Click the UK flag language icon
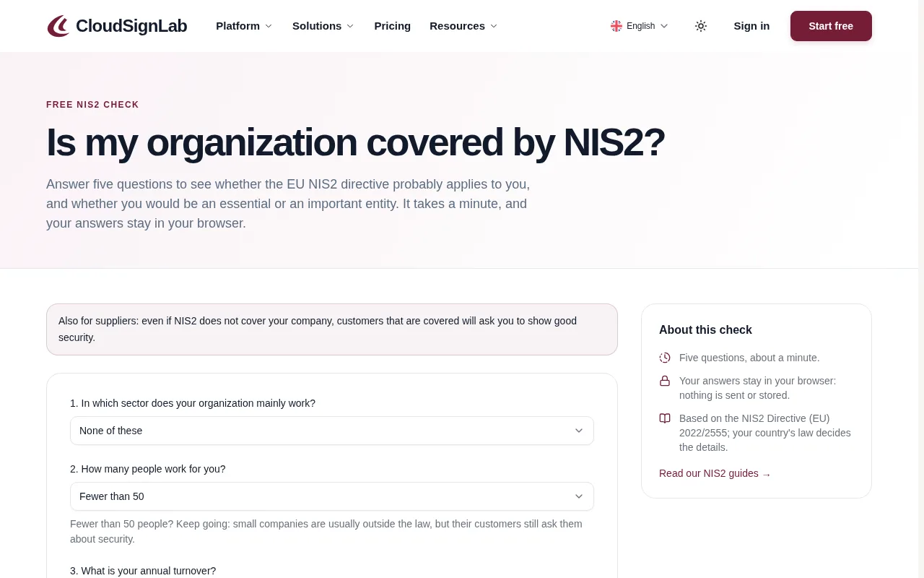 coord(616,26)
